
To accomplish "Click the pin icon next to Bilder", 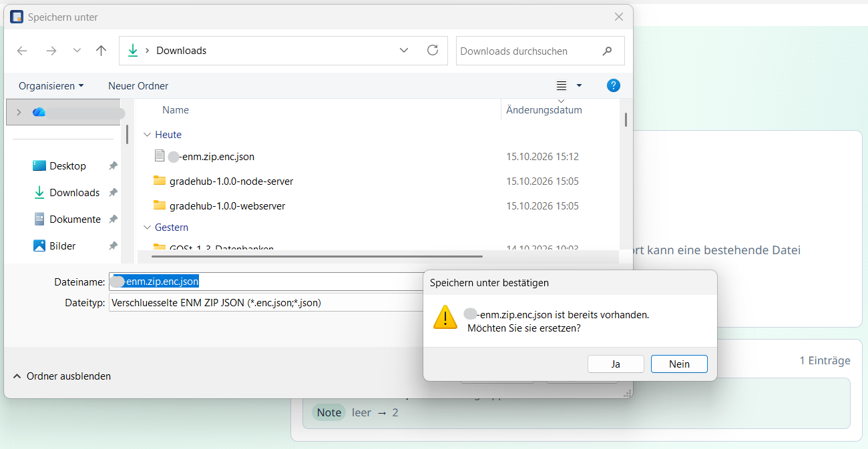I will tap(114, 246).
